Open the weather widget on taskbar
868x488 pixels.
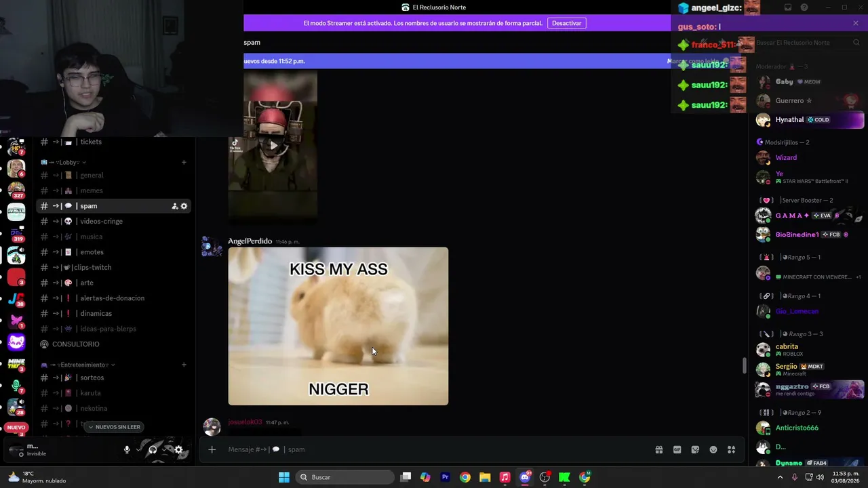coord(37,477)
